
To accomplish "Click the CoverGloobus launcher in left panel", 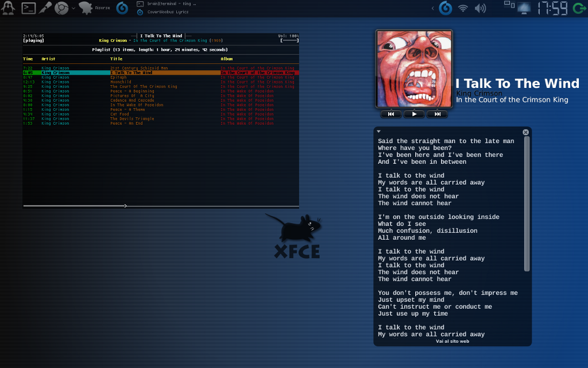I will tap(122, 8).
